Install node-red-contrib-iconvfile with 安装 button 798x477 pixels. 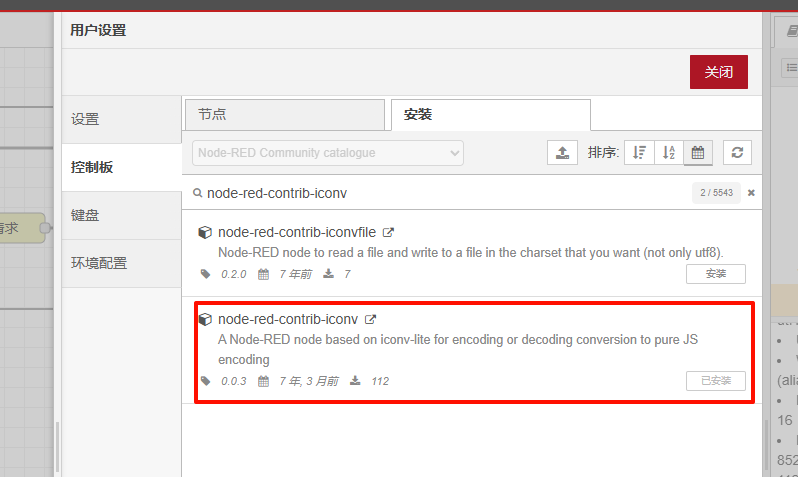click(715, 274)
